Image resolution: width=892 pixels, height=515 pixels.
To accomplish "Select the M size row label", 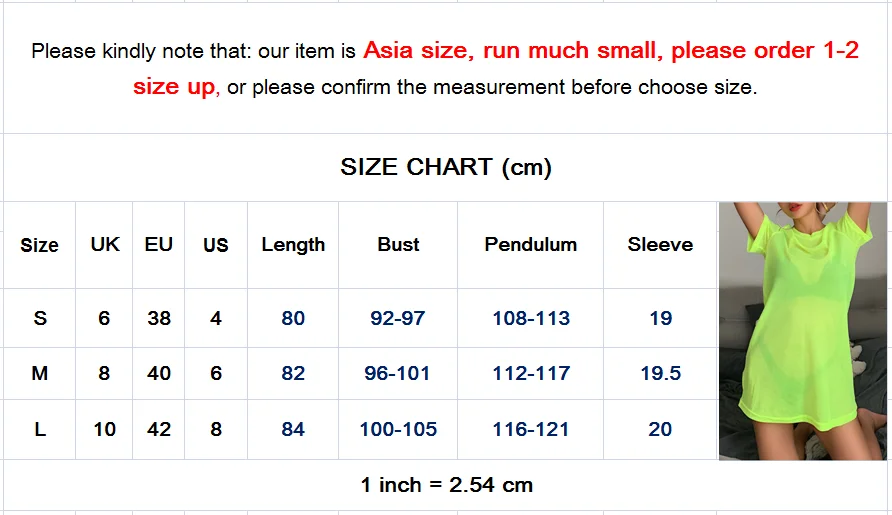I will click(x=40, y=374).
